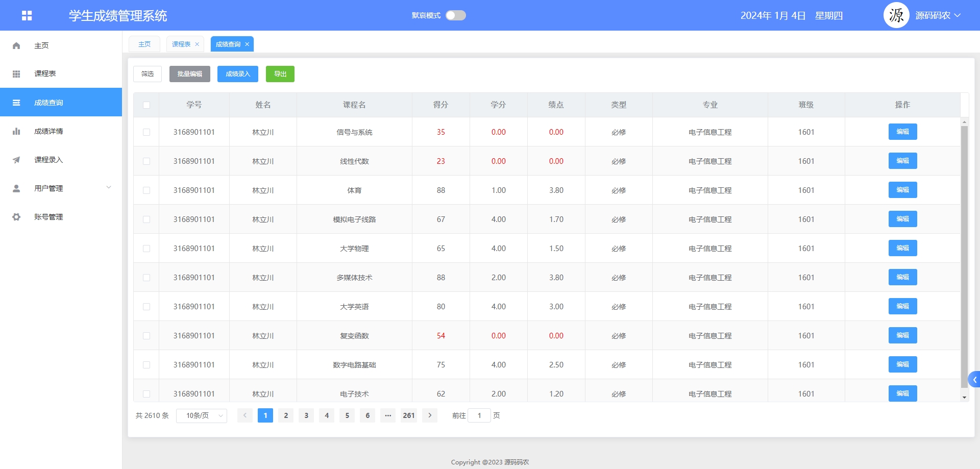Check the row for 数字电路基础

pos(146,365)
